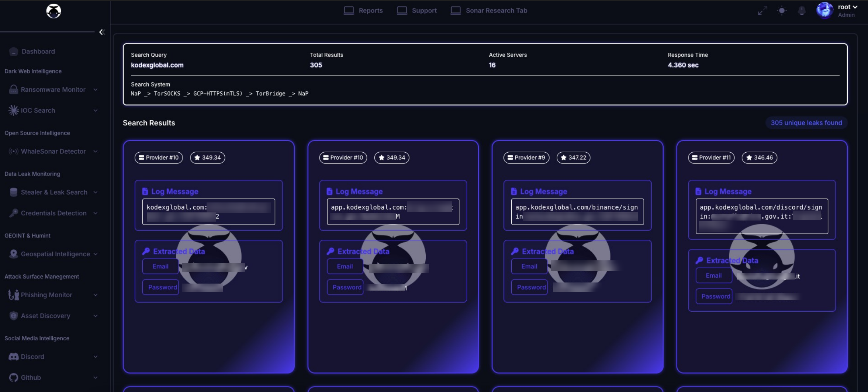Select the Ransomware Monitor menu item
868x392 pixels.
pyautogui.click(x=53, y=90)
